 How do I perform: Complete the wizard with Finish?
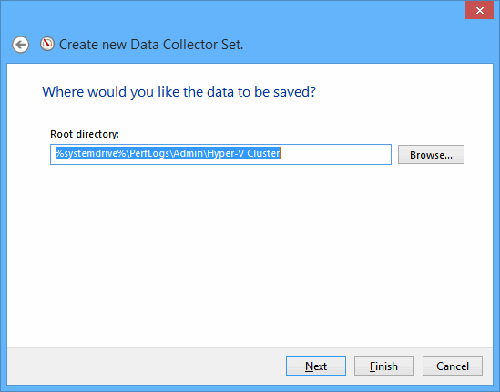384,366
